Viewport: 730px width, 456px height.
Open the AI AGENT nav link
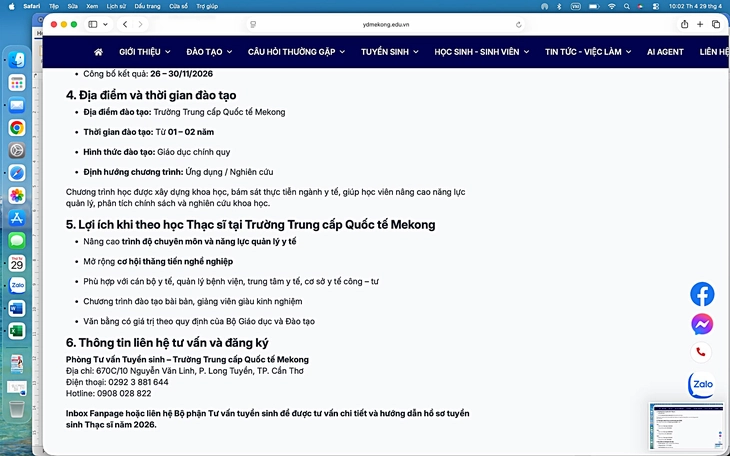665,52
